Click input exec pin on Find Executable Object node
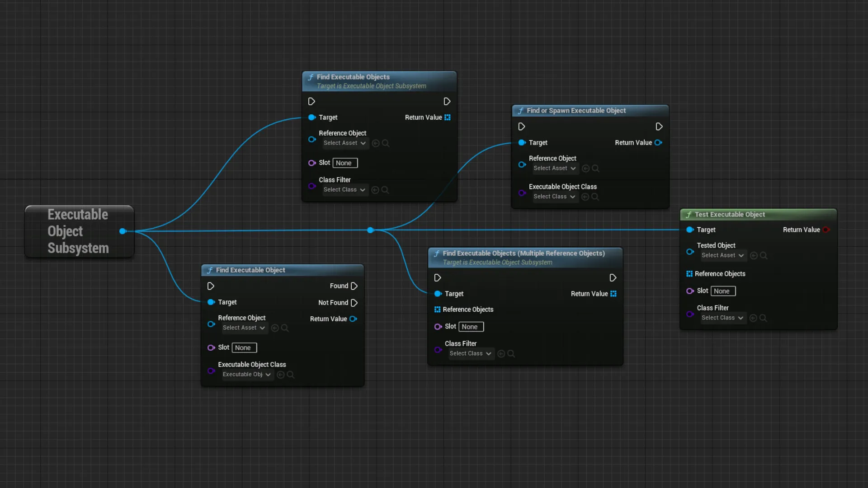Screen dimensions: 868x488 [211, 286]
